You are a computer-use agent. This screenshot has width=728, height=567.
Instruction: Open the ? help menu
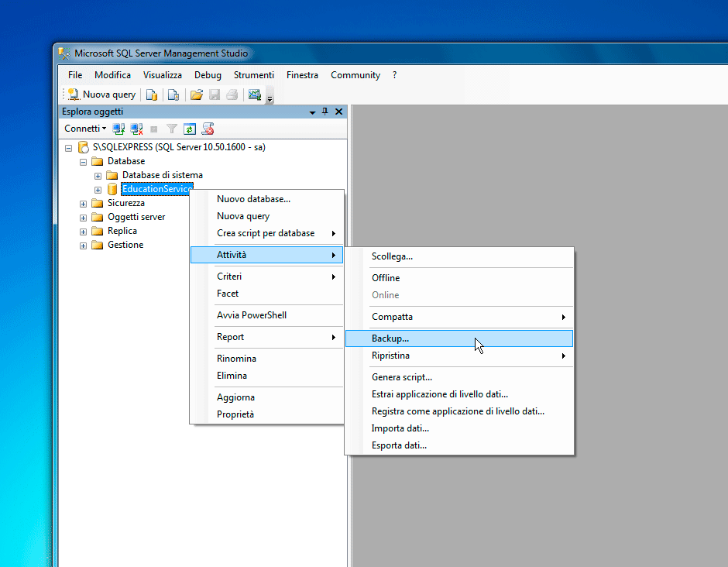(x=395, y=75)
